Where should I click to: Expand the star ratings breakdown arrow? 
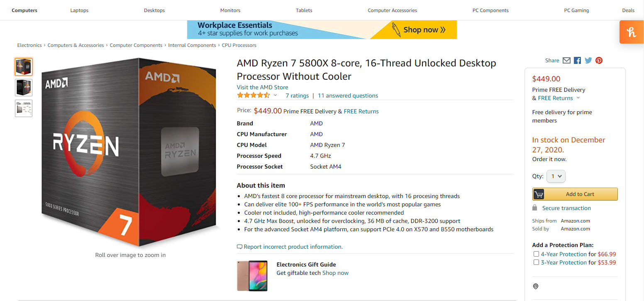coord(275,96)
